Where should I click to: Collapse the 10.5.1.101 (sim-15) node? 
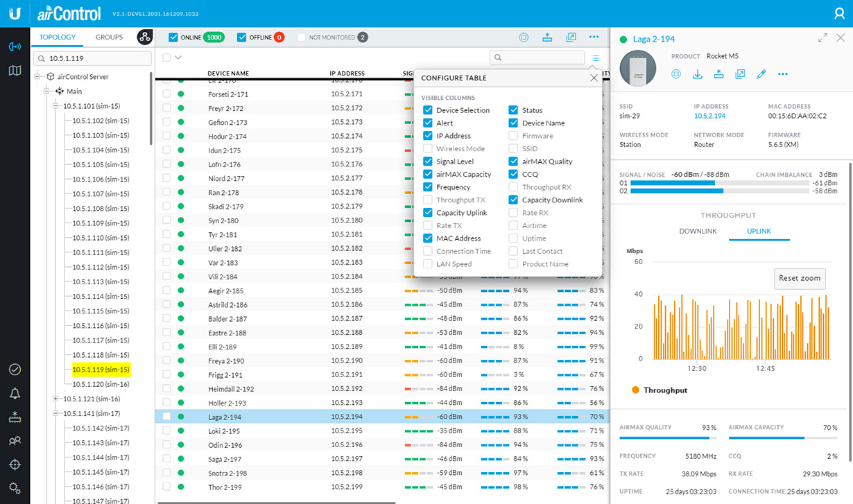pyautogui.click(x=56, y=106)
